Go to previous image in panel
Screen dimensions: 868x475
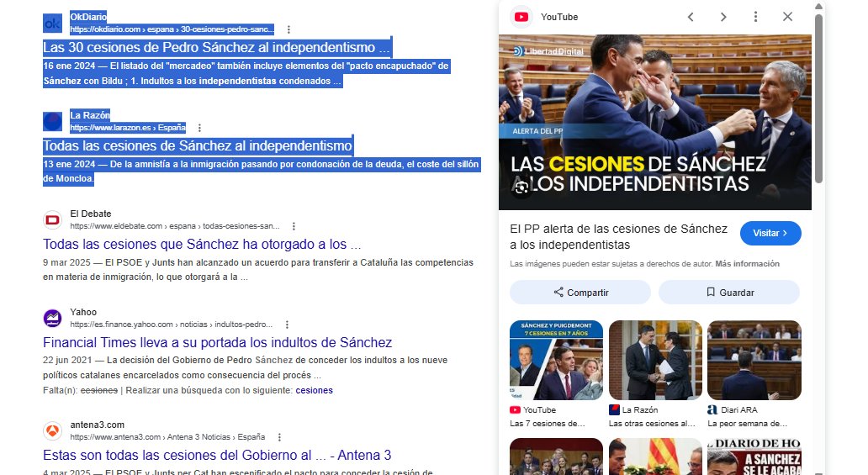tap(691, 17)
